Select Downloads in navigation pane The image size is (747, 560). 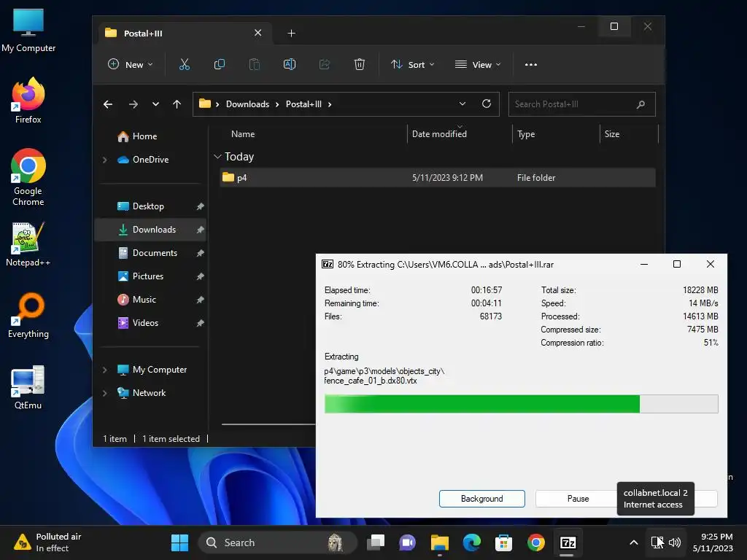click(x=150, y=230)
